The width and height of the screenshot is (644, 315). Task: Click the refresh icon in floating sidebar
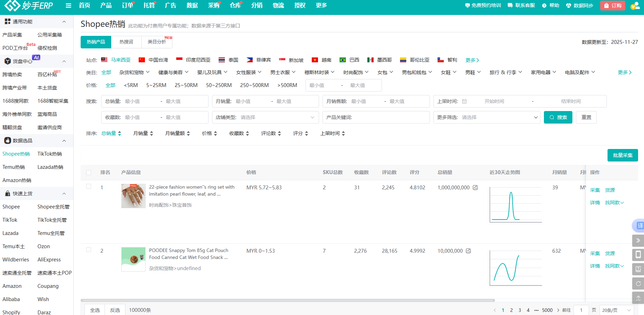(x=638, y=283)
